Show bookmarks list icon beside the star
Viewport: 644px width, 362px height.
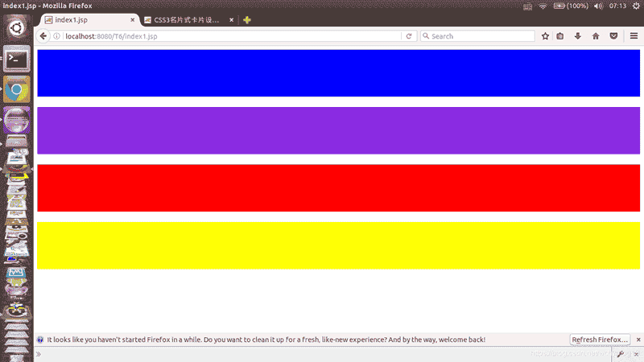coord(560,36)
